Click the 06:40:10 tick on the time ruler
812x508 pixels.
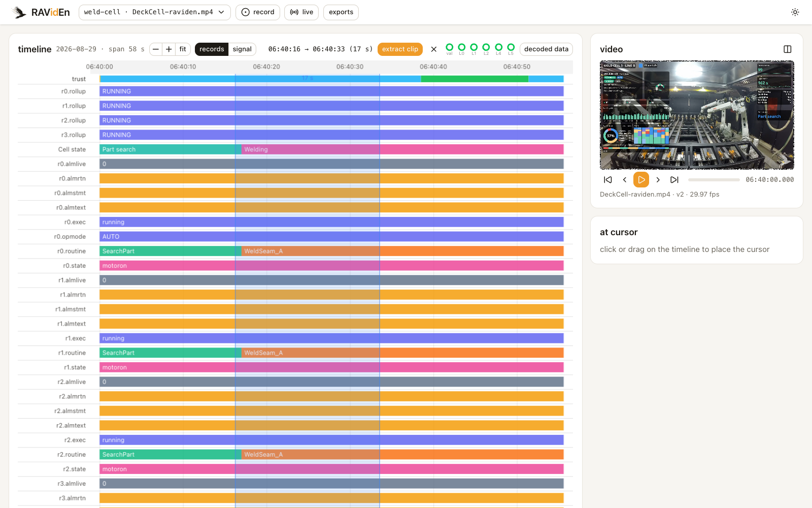183,67
